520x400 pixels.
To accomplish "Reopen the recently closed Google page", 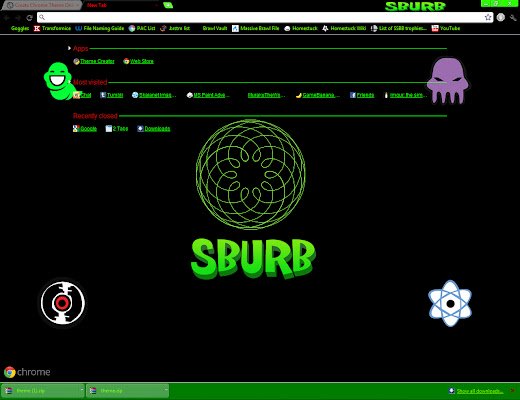I will [85, 129].
